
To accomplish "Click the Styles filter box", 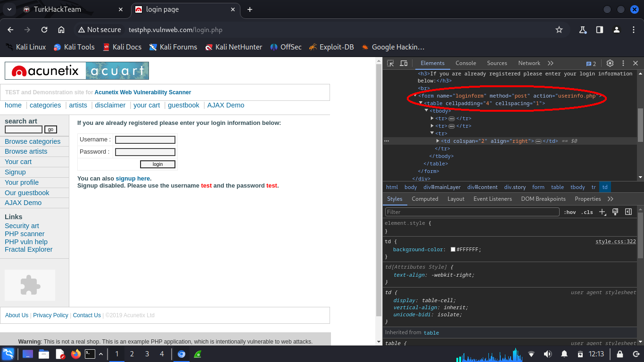I will pyautogui.click(x=472, y=212).
